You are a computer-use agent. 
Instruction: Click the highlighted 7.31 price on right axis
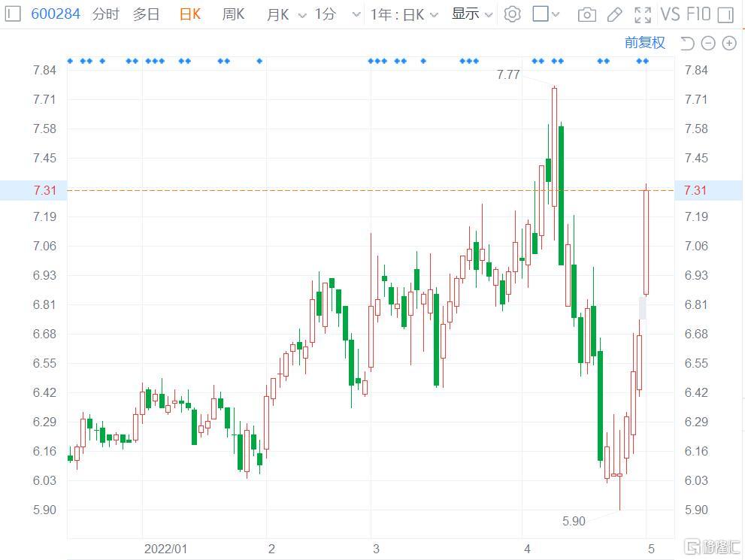coord(695,190)
